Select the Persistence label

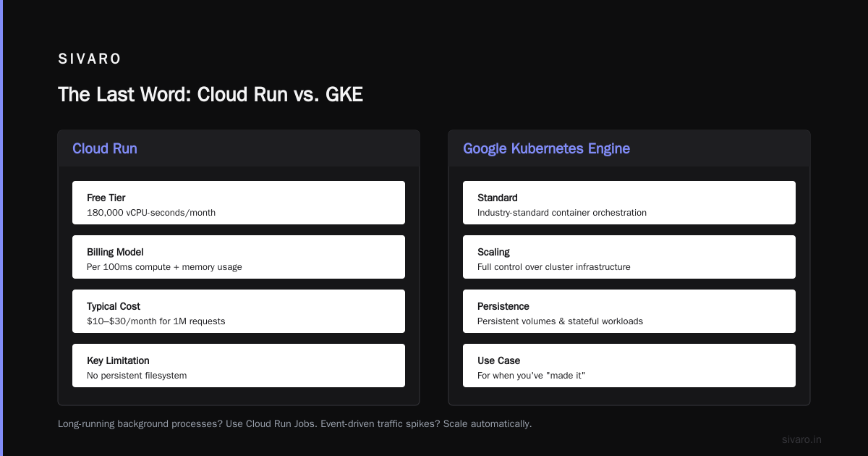504,306
